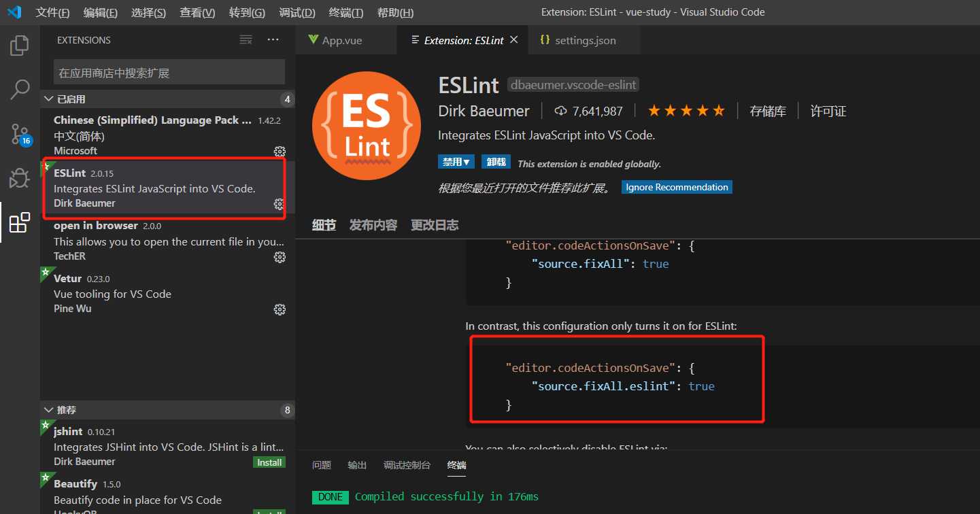Open the 转到(G) menu
The width and height of the screenshot is (980, 514).
247,12
